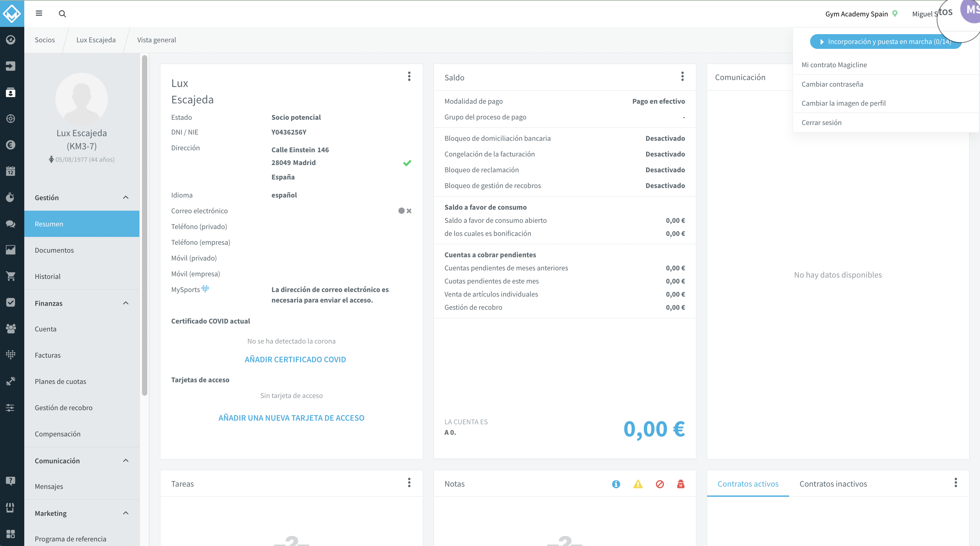Image resolution: width=980 pixels, height=546 pixels.
Task: Collapse the Marketing section
Action: tap(126, 513)
